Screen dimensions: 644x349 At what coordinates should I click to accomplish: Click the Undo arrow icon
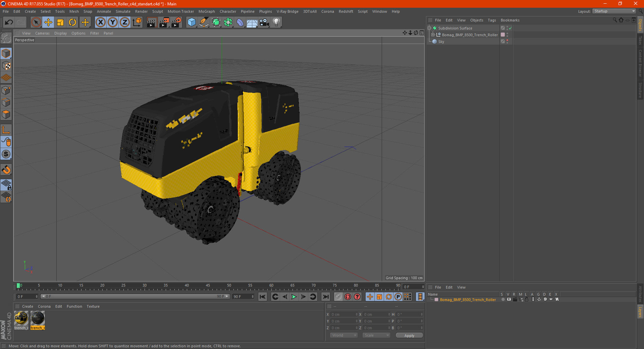(x=9, y=22)
